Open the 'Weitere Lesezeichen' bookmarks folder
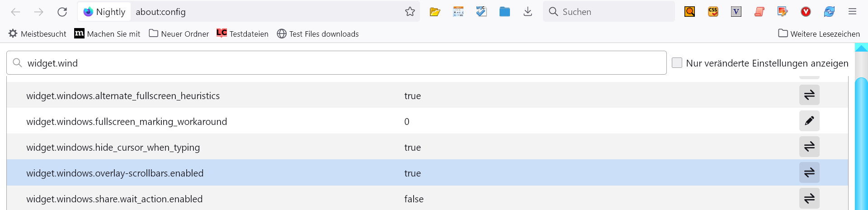 (x=819, y=34)
